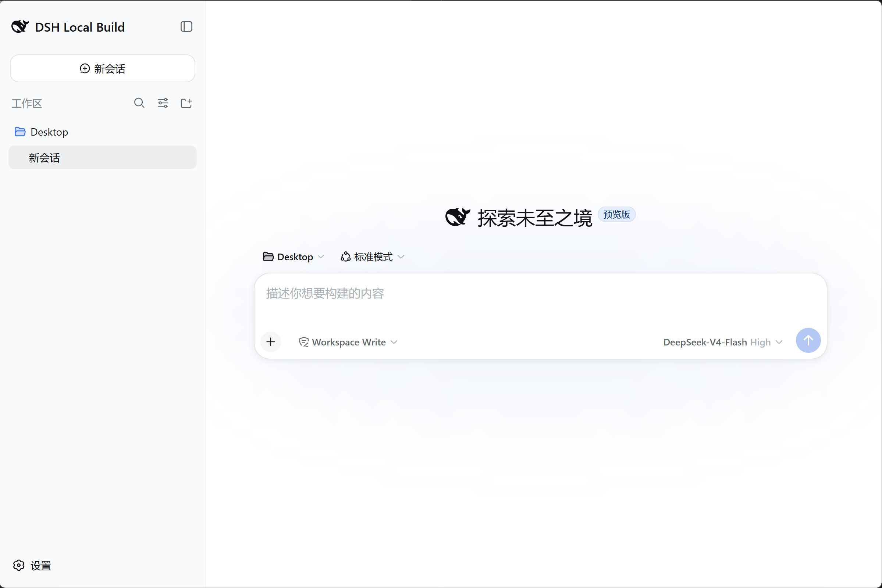882x588 pixels.
Task: Start a new chat with 新会话 button
Action: tap(103, 69)
